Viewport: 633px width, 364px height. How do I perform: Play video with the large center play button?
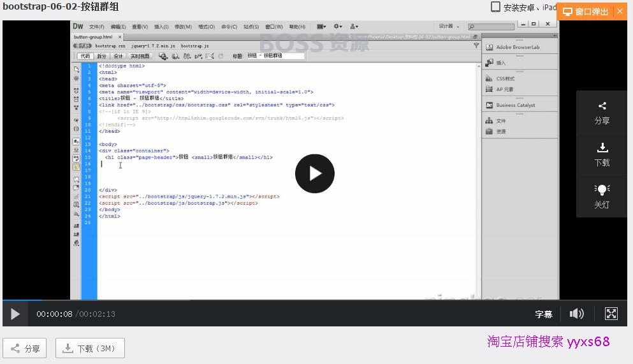point(314,173)
